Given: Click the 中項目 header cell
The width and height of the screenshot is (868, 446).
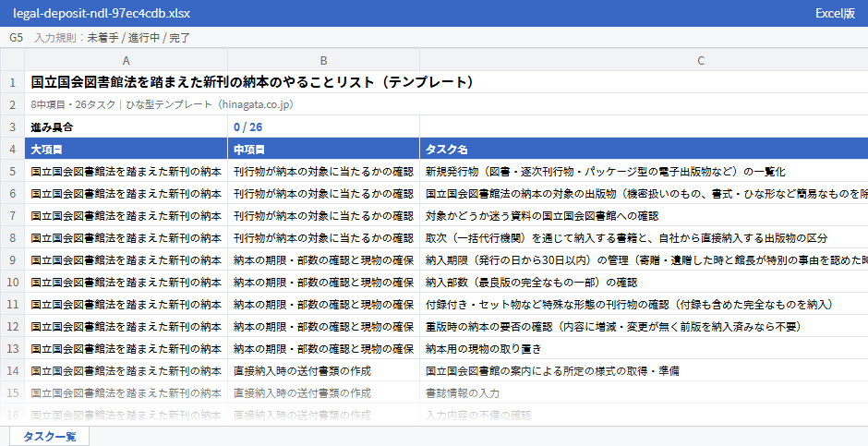Looking at the screenshot, I should coord(324,150).
